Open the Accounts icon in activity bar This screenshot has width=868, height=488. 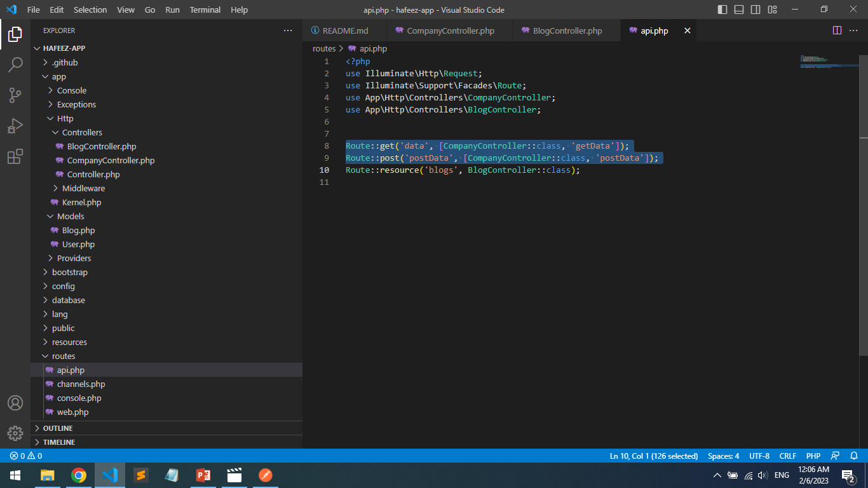pos(15,403)
